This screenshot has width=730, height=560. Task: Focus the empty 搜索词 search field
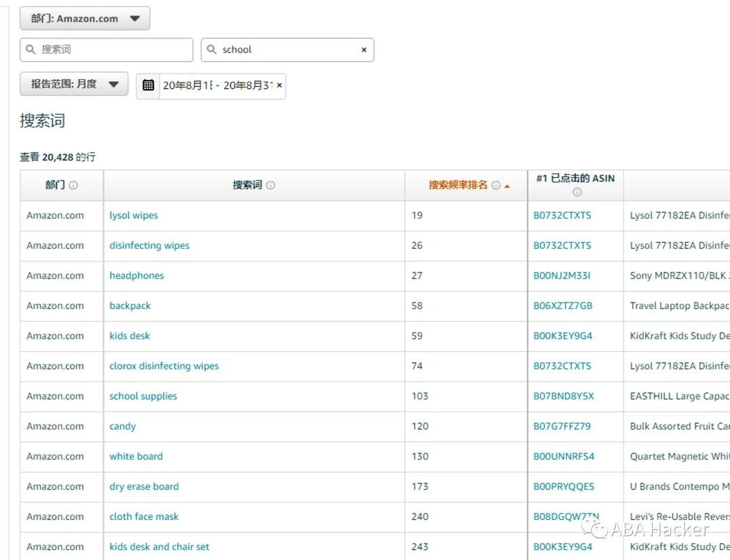107,49
